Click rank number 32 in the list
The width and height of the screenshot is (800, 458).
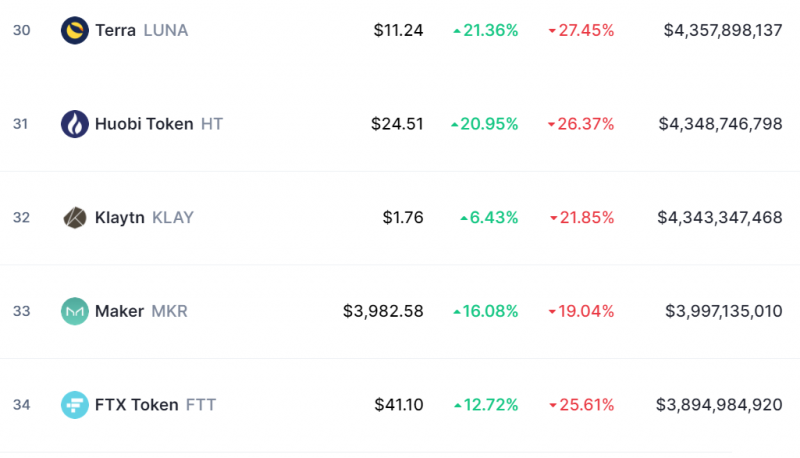(21, 218)
